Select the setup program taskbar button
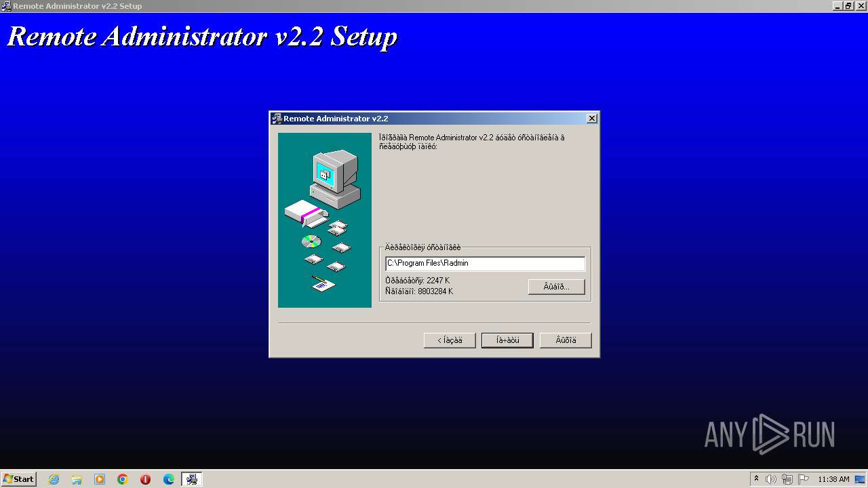The width and height of the screenshot is (868, 488). pos(192,479)
